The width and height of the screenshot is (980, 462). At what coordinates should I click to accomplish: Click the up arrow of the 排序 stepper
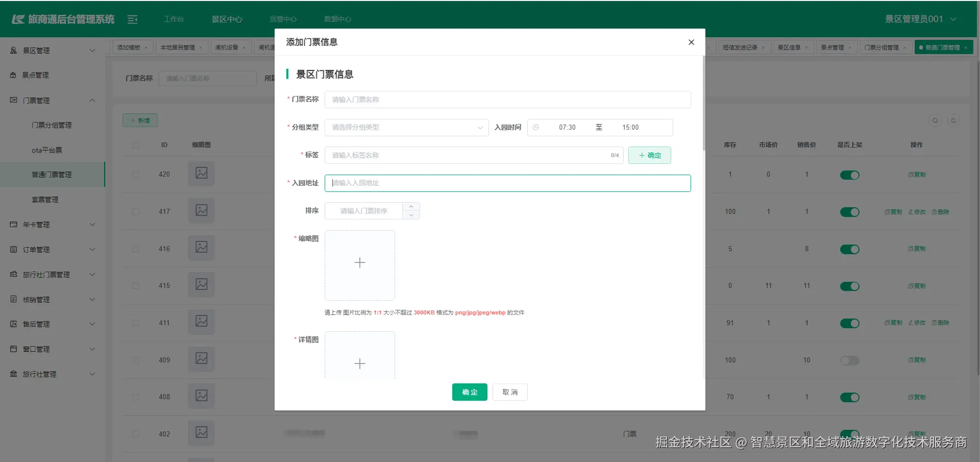tap(411, 206)
